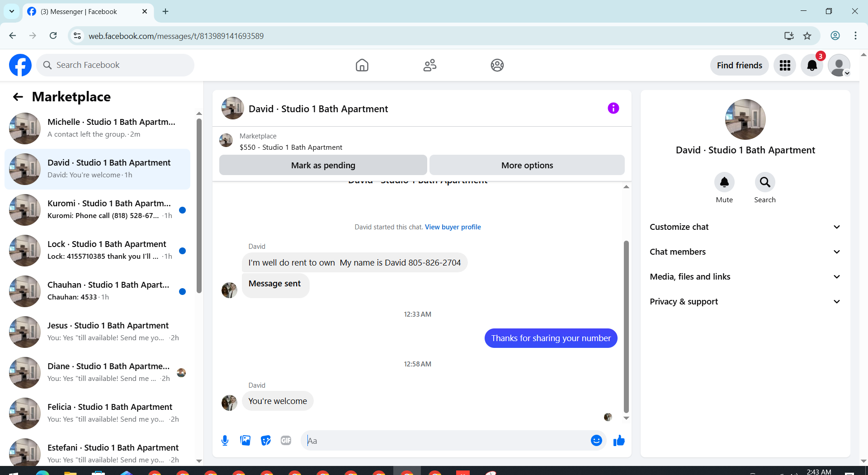Send a voice clip with microphone icon
868x475 pixels.
(x=225, y=440)
